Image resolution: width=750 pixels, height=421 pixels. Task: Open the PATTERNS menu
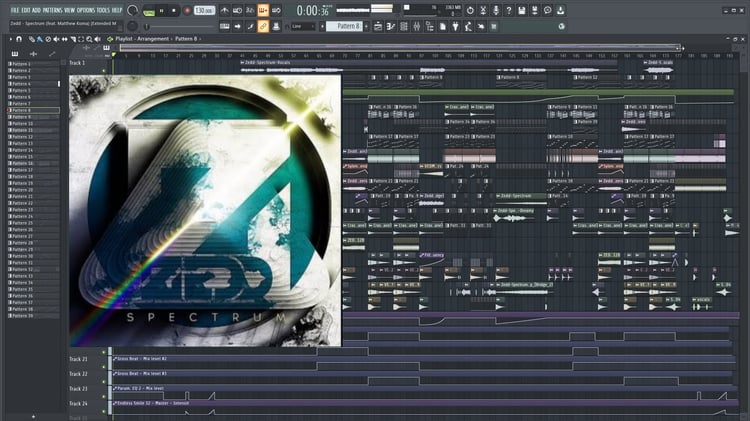coord(52,10)
